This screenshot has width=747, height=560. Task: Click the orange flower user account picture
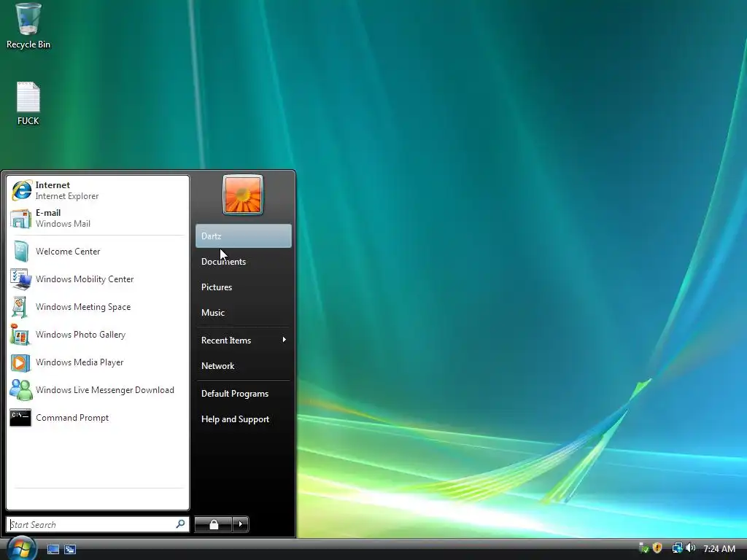click(243, 195)
